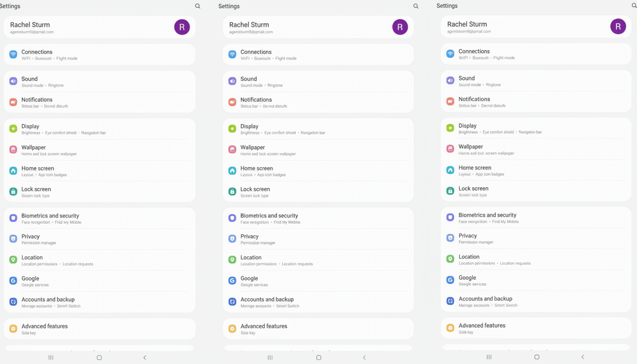Open Sound settings via its speaker icon
This screenshot has height=364, width=637.
click(12, 81)
